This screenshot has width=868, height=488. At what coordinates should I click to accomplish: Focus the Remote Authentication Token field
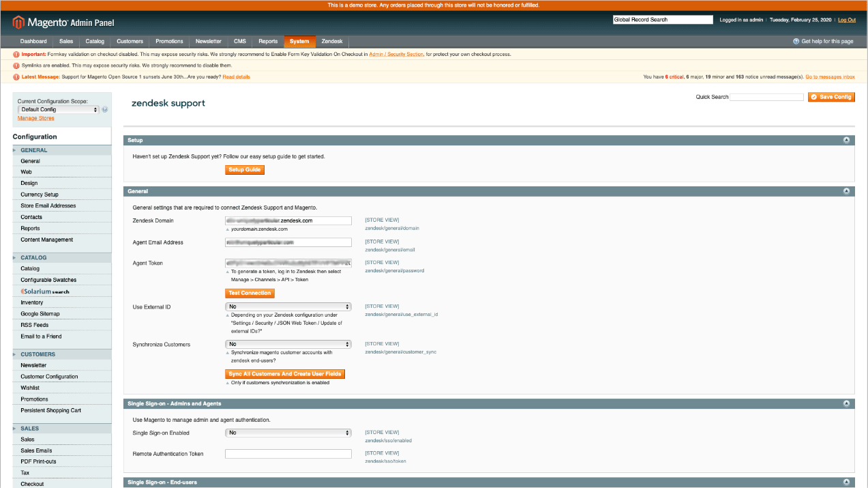[288, 454]
